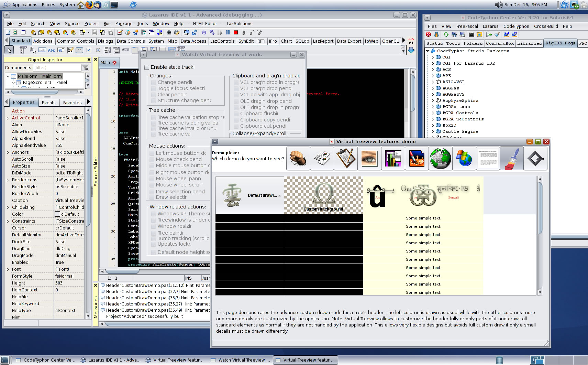Collapse CodeTyphon Studio Packages root node
Screen dimensions: 588x365
click(428, 51)
